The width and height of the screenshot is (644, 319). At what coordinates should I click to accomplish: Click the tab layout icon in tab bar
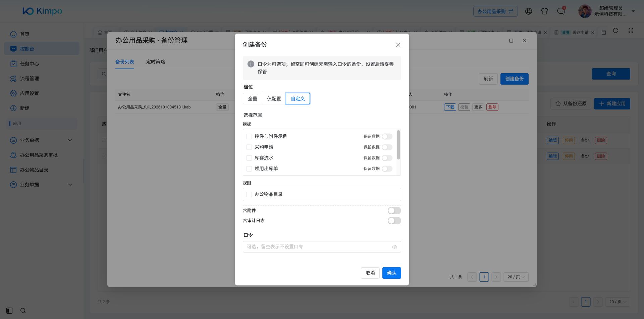pyautogui.click(x=604, y=33)
